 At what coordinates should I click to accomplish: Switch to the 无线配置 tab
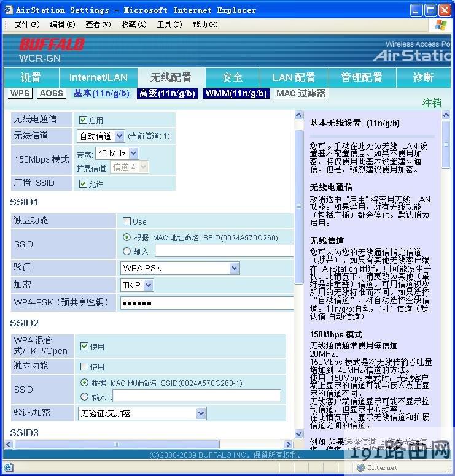[171, 78]
